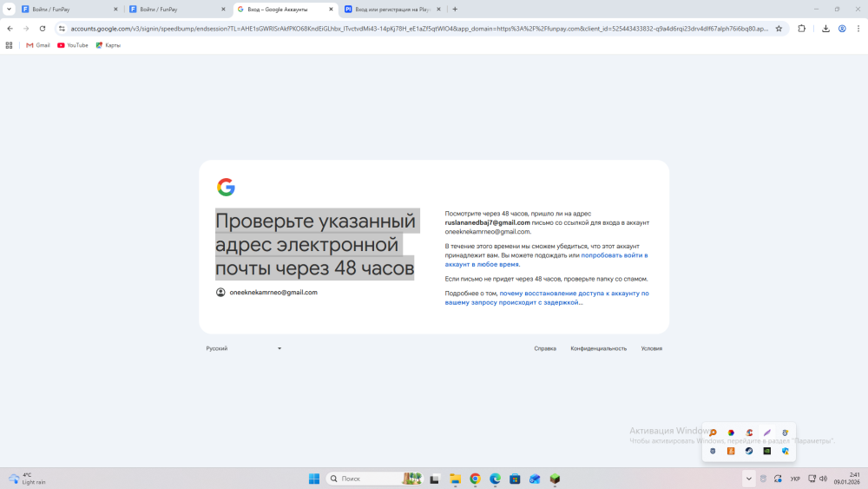Click link попробовать войти в аккаунт в любое время
This screenshot has width=868, height=489.
pyautogui.click(x=546, y=260)
